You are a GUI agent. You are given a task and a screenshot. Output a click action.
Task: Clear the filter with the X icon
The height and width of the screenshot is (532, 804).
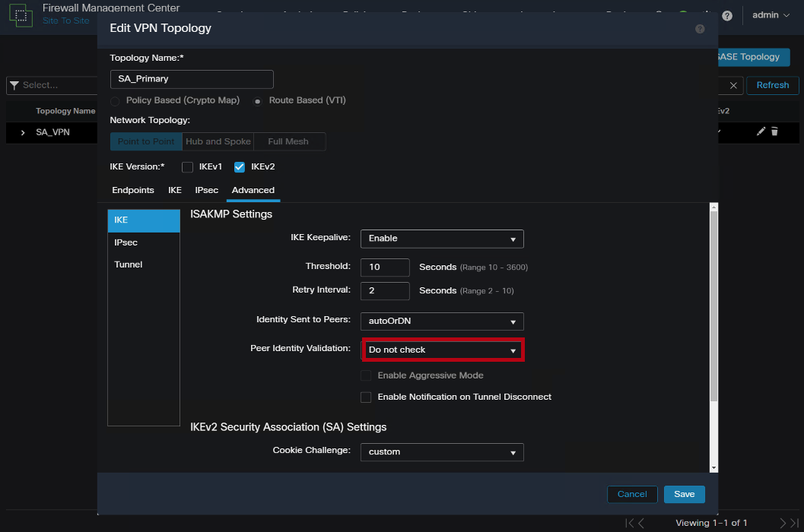tap(731, 85)
